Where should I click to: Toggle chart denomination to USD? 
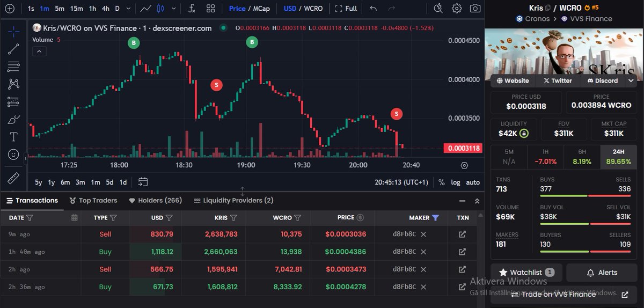click(x=290, y=9)
